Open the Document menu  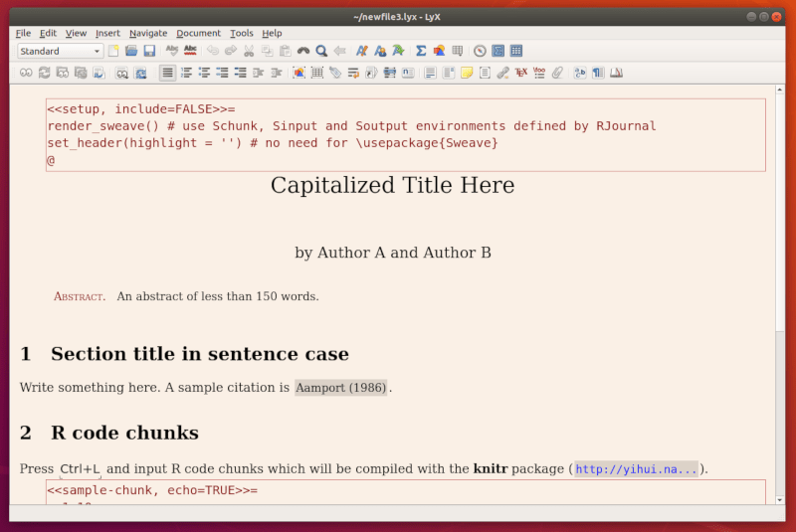pyautogui.click(x=198, y=33)
